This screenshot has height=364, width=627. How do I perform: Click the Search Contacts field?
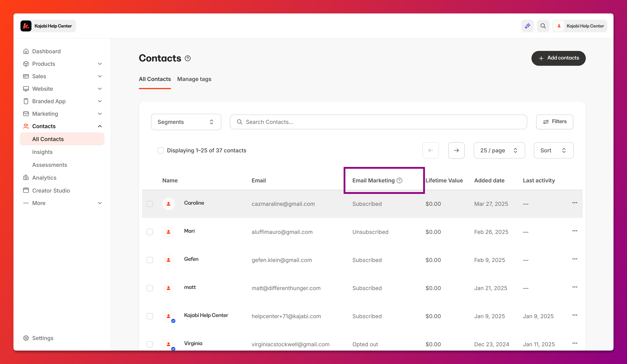point(378,122)
